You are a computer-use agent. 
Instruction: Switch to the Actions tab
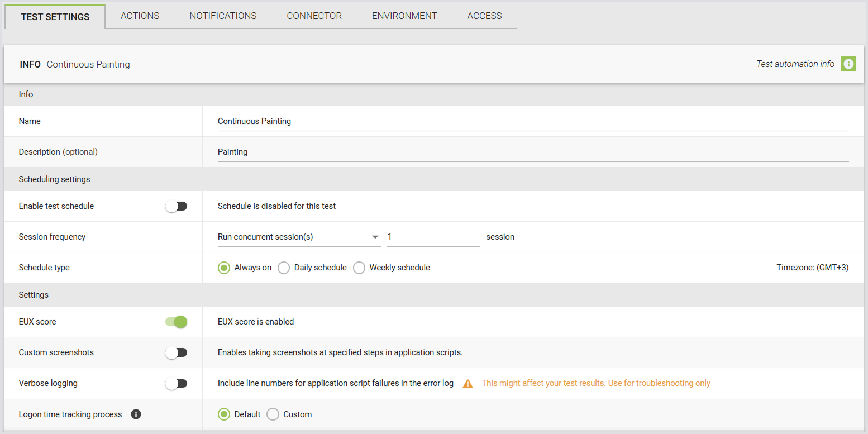pos(140,16)
